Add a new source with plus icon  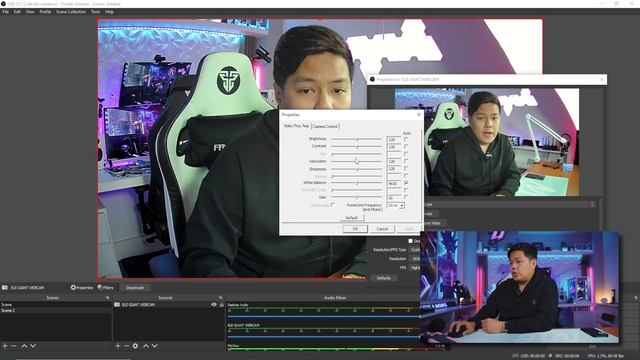(x=118, y=346)
